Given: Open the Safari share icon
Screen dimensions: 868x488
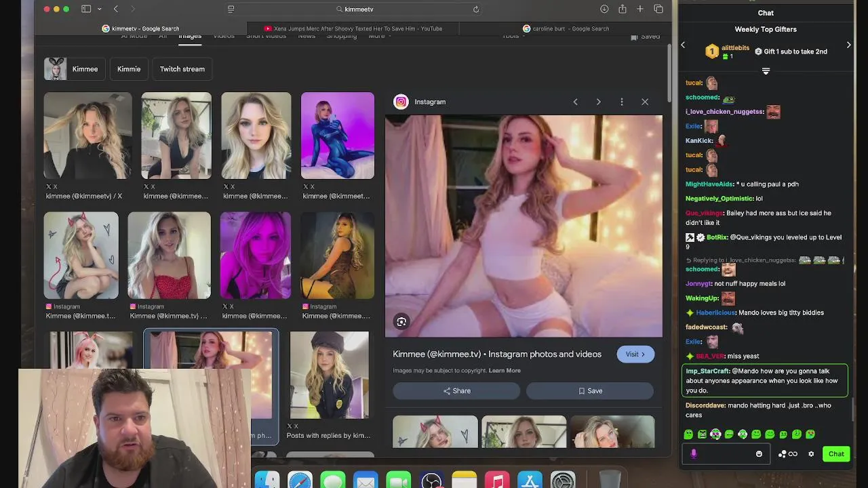Looking at the screenshot, I should click(622, 9).
